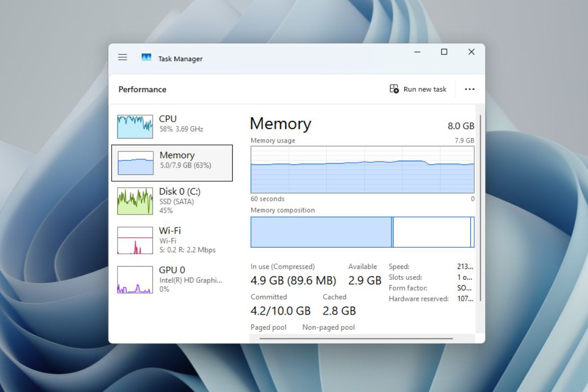Open the three-dot more options menu
Viewport: 588px width, 392px height.
click(x=469, y=89)
